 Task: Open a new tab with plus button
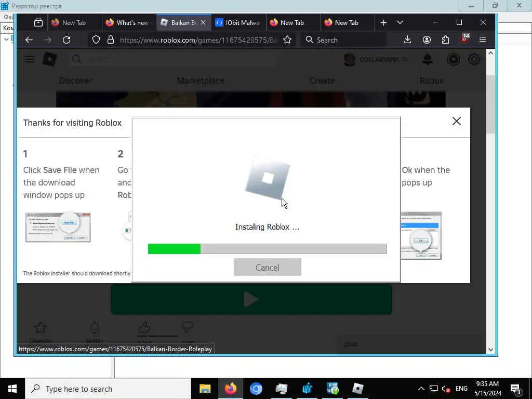383,23
